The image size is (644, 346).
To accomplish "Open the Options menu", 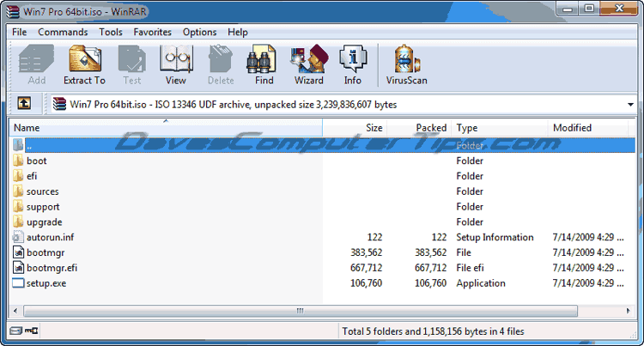I will 199,32.
